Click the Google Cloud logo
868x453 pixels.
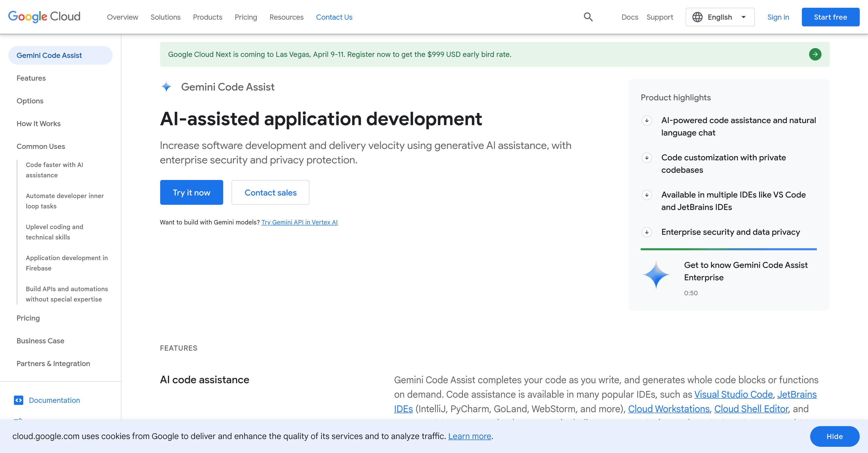[x=44, y=17]
